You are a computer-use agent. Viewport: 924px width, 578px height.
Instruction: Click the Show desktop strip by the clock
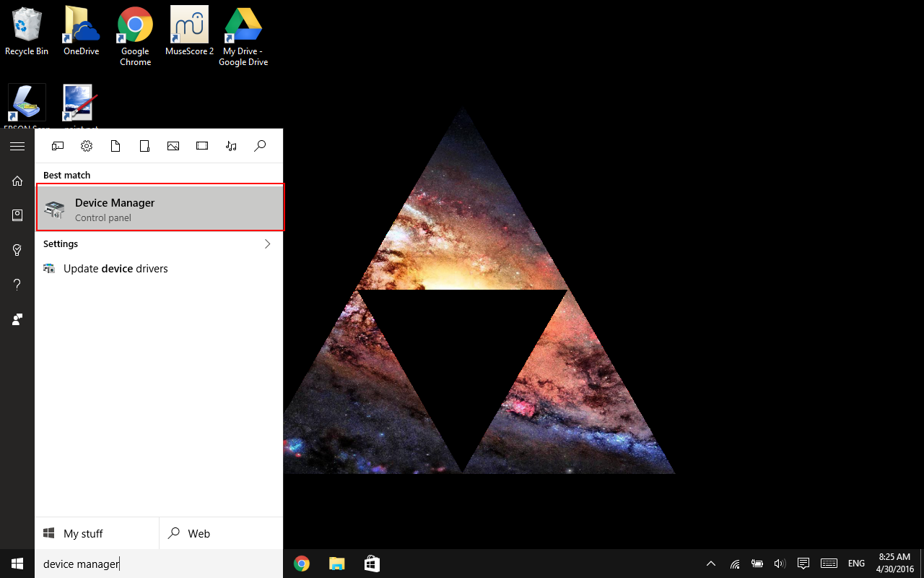coord(921,564)
